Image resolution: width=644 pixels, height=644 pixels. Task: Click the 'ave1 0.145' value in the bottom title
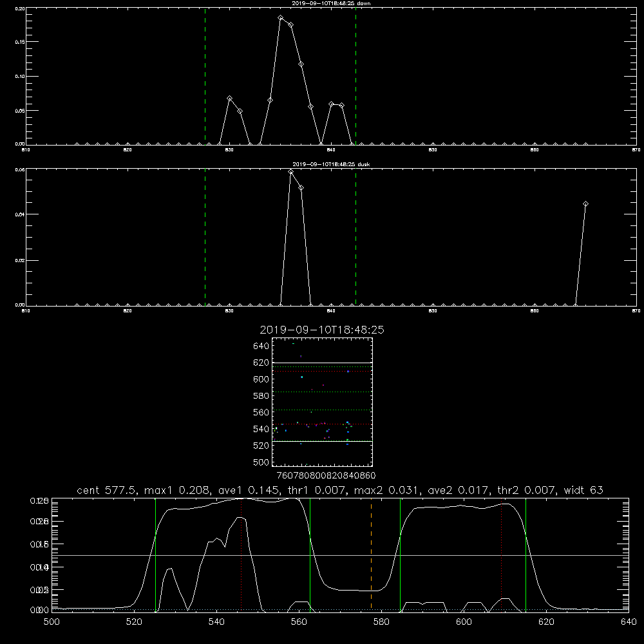247,490
